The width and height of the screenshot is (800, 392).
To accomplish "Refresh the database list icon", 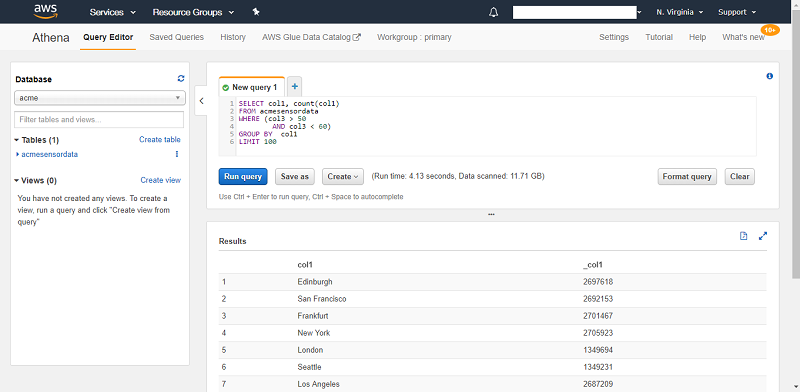I will click(x=181, y=79).
